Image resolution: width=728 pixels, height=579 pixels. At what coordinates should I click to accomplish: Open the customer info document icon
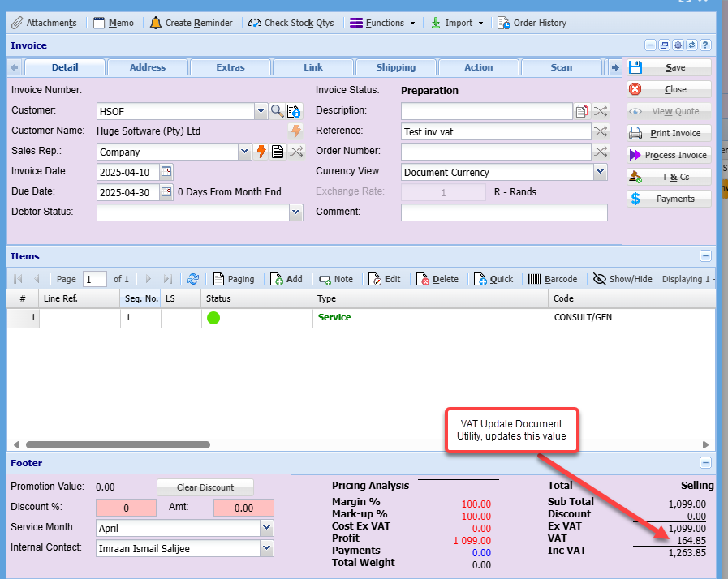tap(294, 111)
